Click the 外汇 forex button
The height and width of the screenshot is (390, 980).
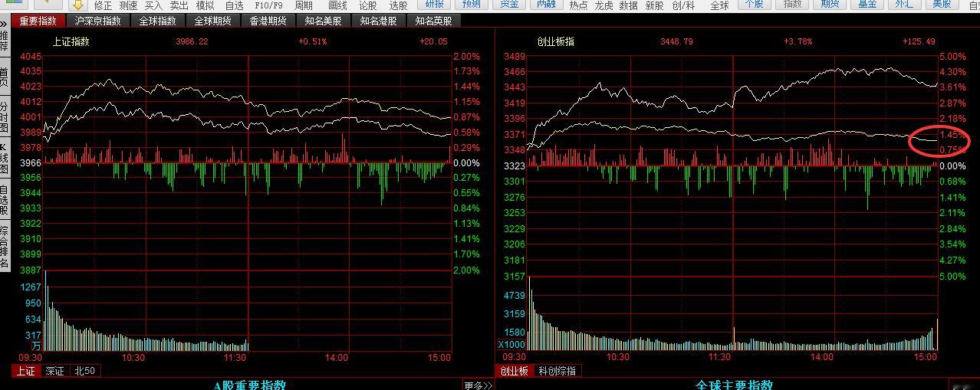[904, 4]
